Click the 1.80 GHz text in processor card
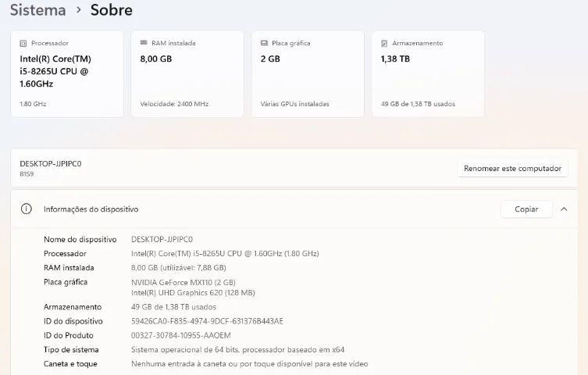588x375 pixels. pos(33,104)
